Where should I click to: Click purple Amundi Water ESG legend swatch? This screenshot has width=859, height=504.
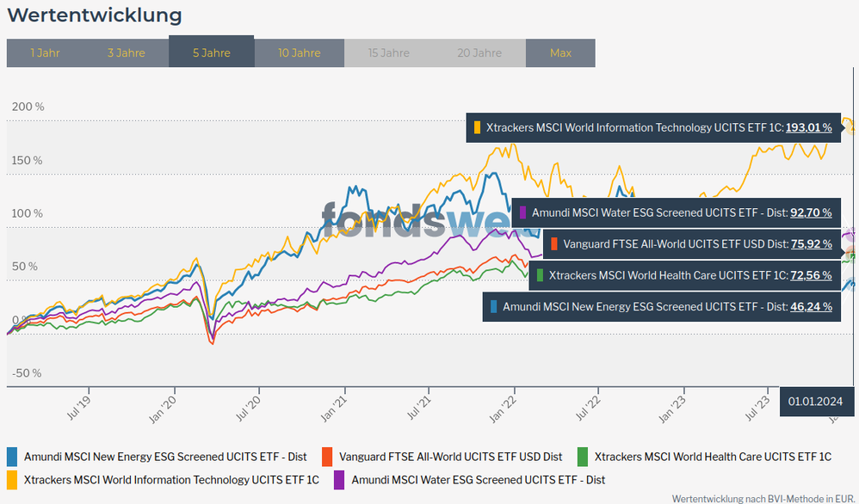point(338,480)
